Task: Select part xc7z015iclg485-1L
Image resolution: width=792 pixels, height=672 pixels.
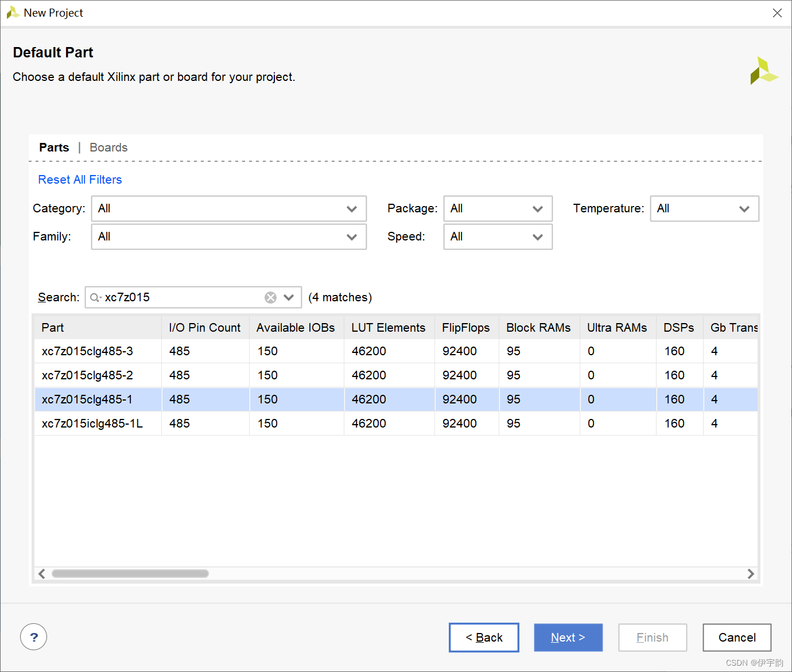Action: [92, 424]
